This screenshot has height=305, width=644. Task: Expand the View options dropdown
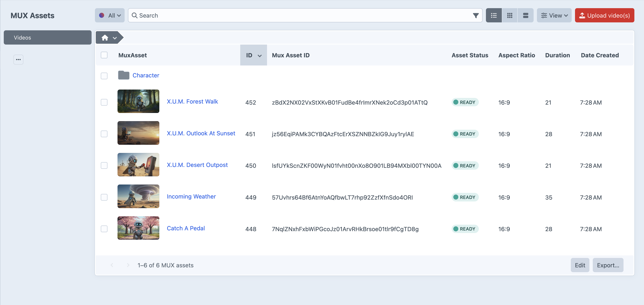pos(554,15)
